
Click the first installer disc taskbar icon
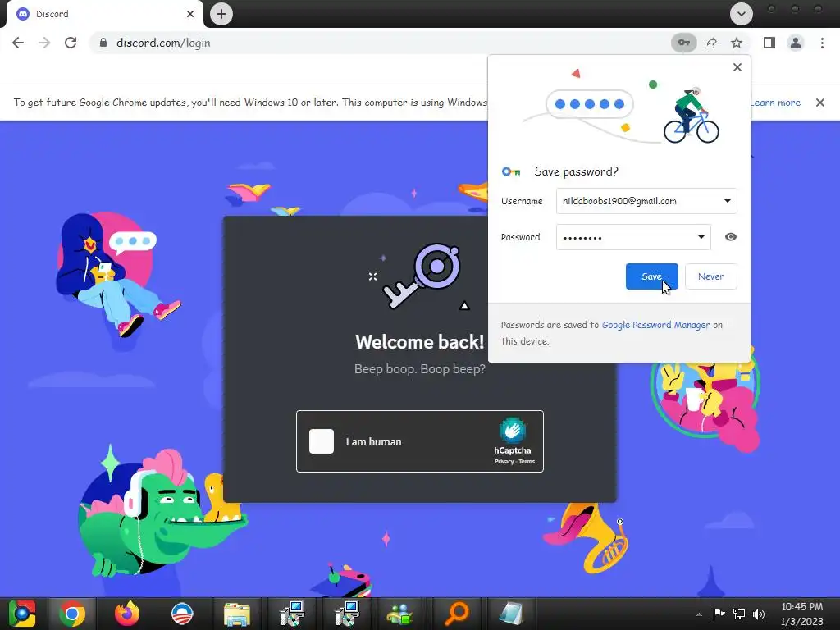point(292,614)
